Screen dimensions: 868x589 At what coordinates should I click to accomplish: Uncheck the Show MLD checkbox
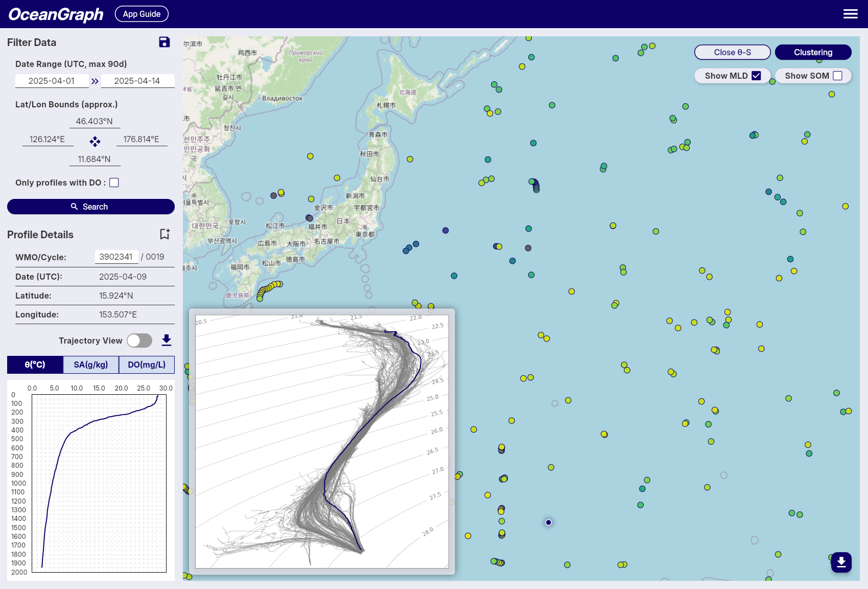(756, 75)
